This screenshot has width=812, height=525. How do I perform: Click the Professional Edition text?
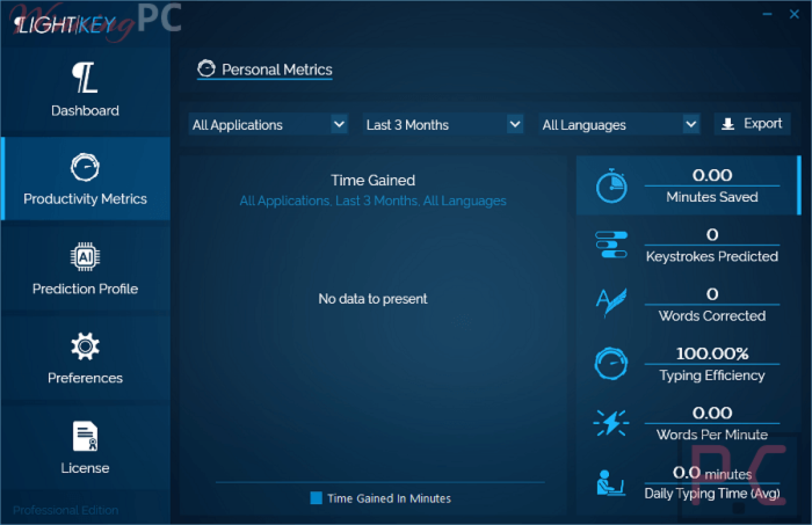pyautogui.click(x=66, y=510)
